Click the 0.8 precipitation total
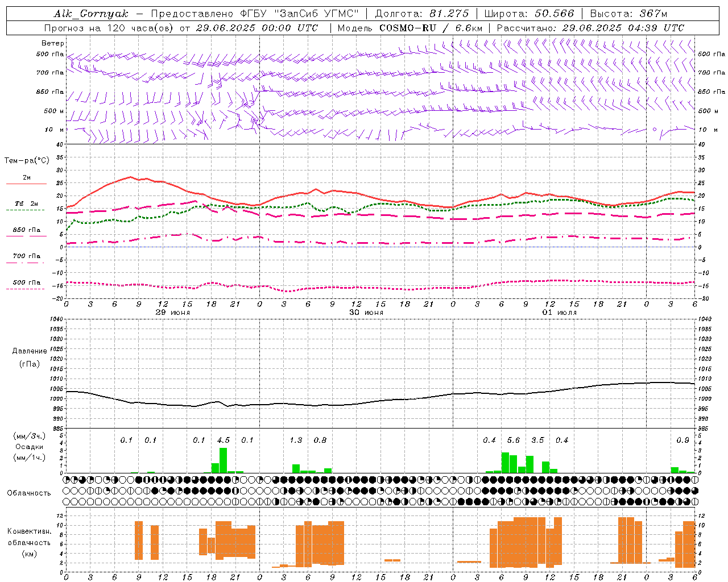728x582 pixels. [320, 440]
